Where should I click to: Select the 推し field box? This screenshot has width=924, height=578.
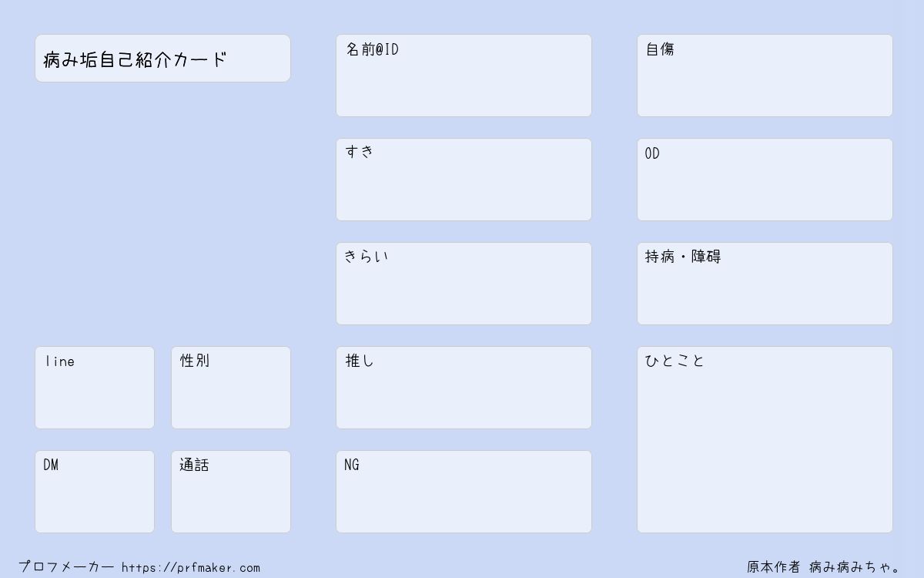[x=464, y=388]
